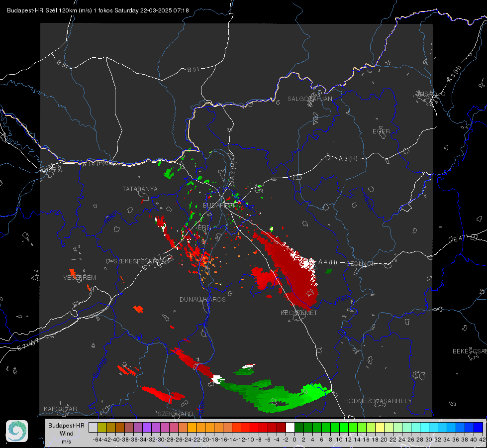The image size is (487, 448).
Task: Click the yellow swatch between 18 and 20
Action: pos(380,427)
